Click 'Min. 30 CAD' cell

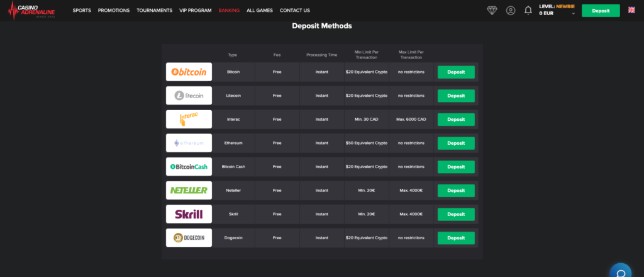(367, 119)
